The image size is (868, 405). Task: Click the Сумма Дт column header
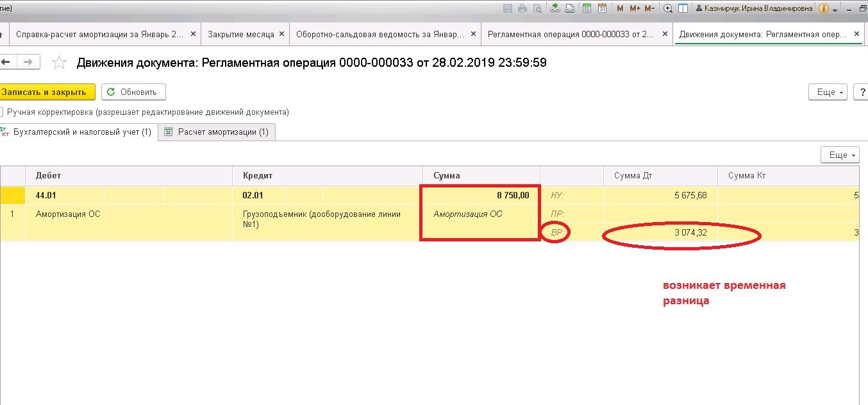(661, 175)
